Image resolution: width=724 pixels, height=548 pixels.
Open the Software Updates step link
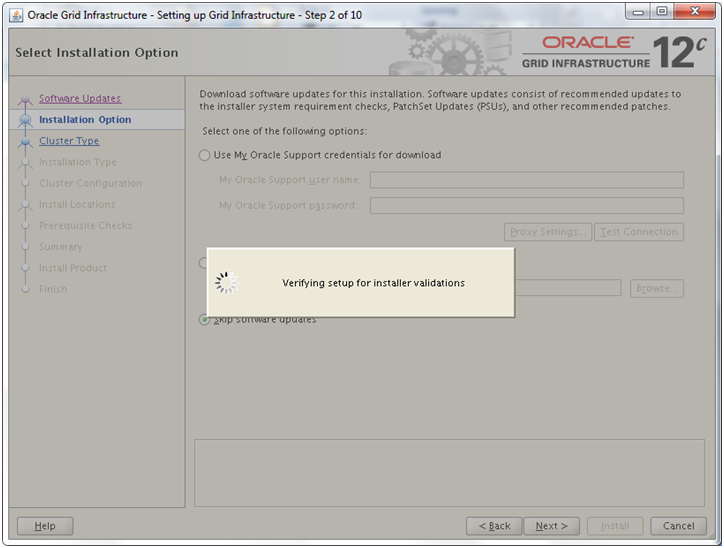pos(80,98)
